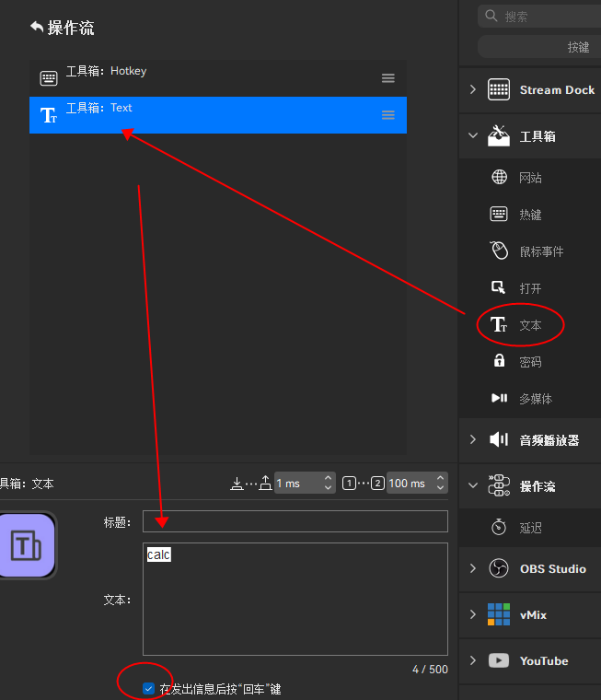Image resolution: width=601 pixels, height=700 pixels.
Task: Click the back arrow beside 操作流
Action: point(37,28)
